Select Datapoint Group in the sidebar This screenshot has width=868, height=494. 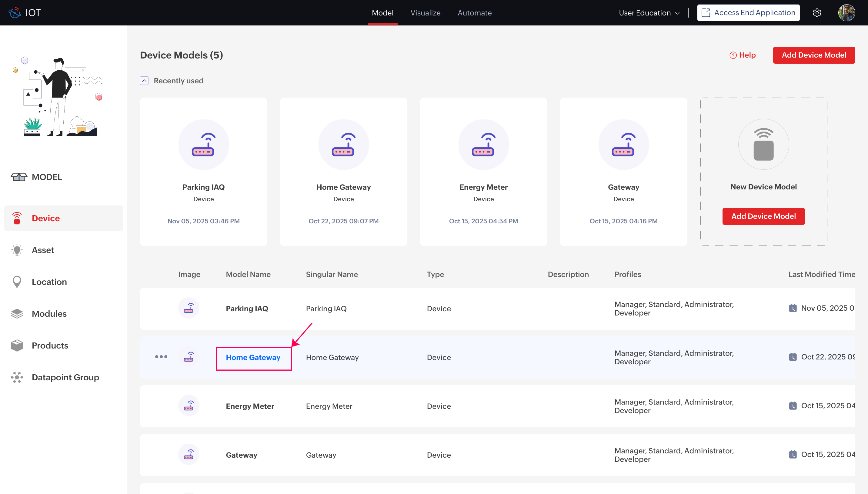coord(65,377)
